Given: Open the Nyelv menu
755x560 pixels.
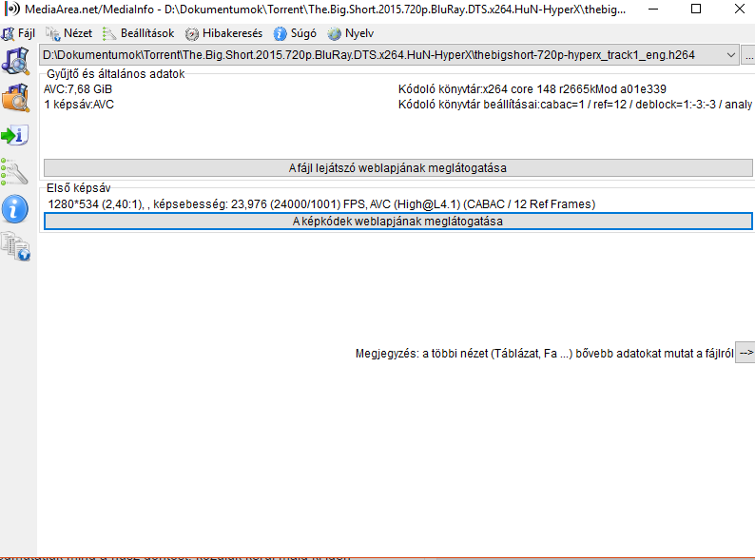Looking at the screenshot, I should point(351,33).
